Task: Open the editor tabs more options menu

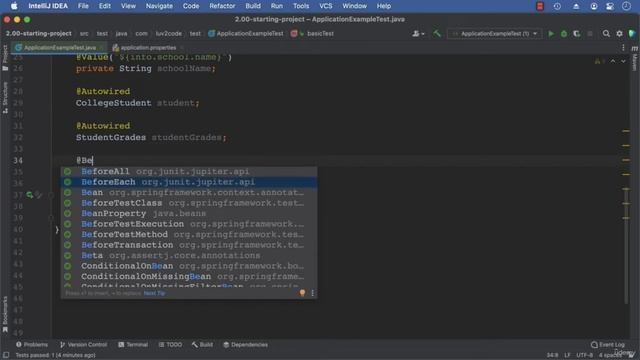Action: (623, 48)
